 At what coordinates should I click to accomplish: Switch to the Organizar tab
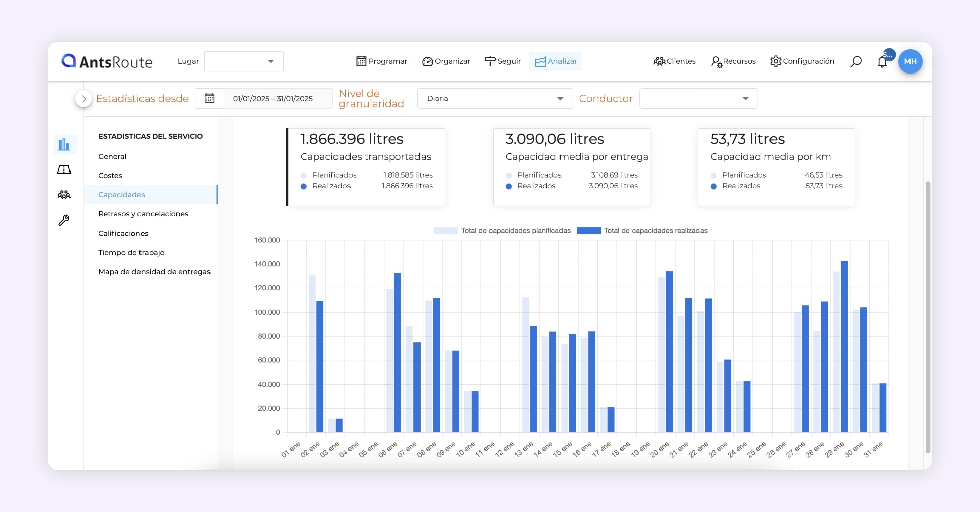pos(446,61)
